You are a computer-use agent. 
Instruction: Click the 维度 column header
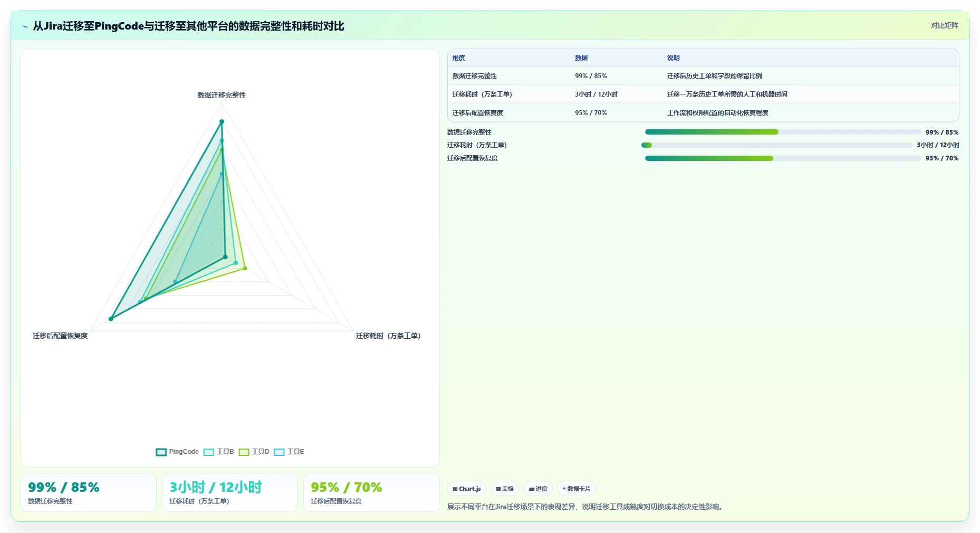[459, 58]
